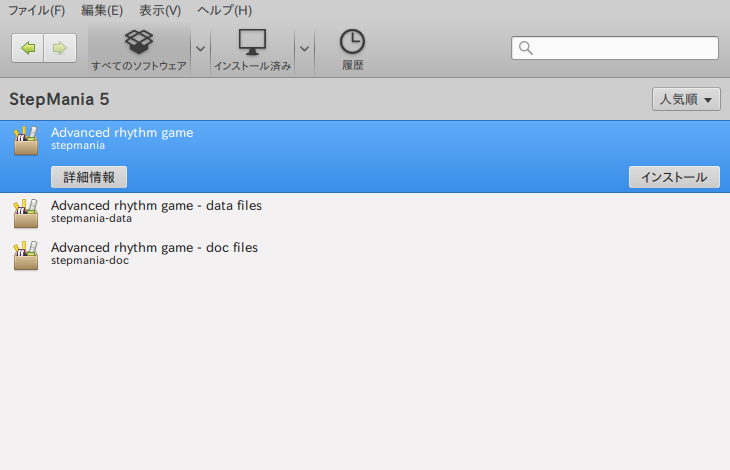Image resolution: width=730 pixels, height=470 pixels.
Task: Click the package icon for stepmania-doc
Action: coord(26,255)
